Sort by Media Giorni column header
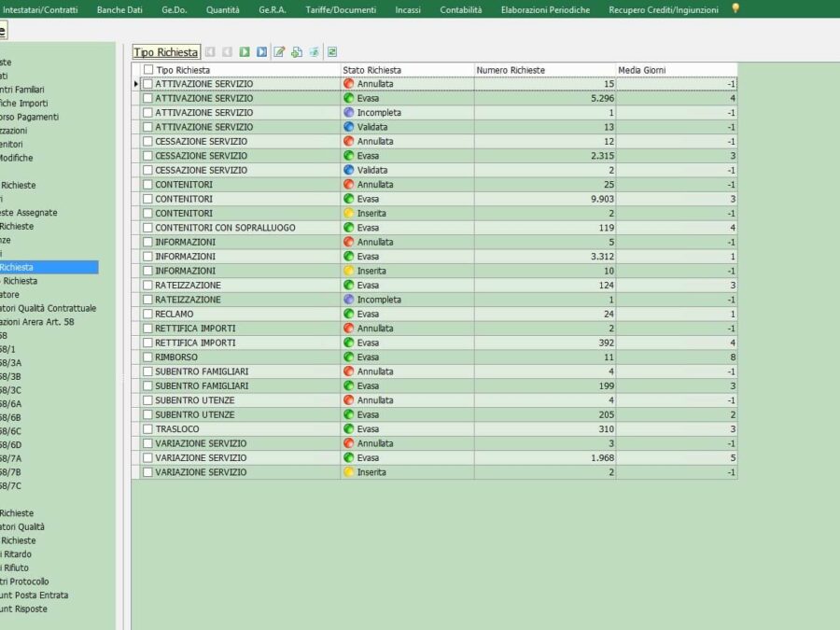This screenshot has width=840, height=630. [x=641, y=70]
